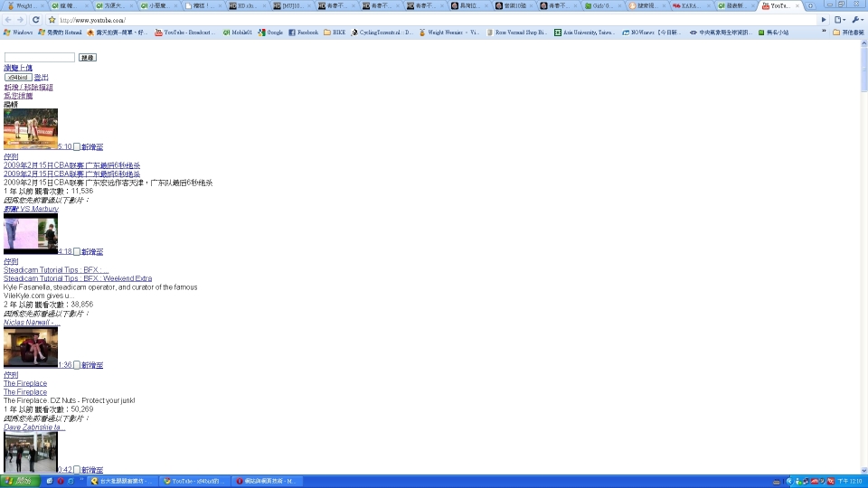This screenshot has width=868, height=488.
Task: Open the Google bookmark
Action: [x=270, y=33]
